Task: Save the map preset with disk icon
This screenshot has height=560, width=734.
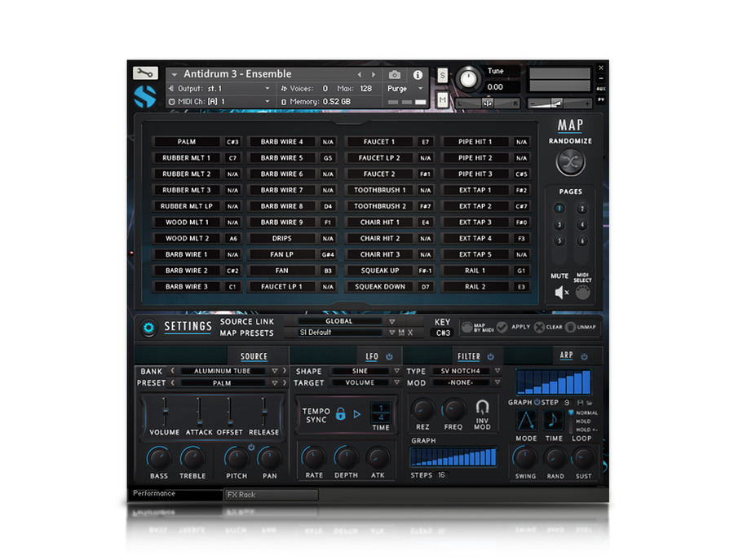Action: 401,333
